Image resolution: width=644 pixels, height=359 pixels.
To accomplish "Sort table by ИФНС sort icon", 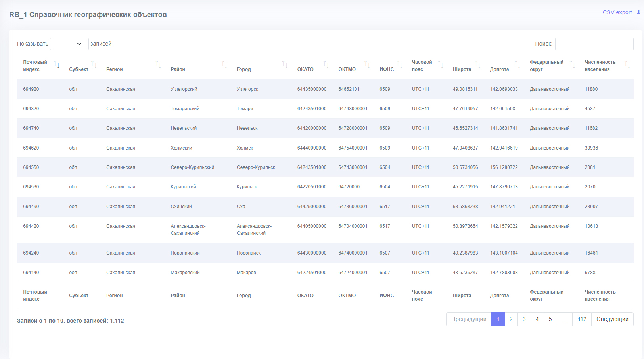I will [x=399, y=65].
